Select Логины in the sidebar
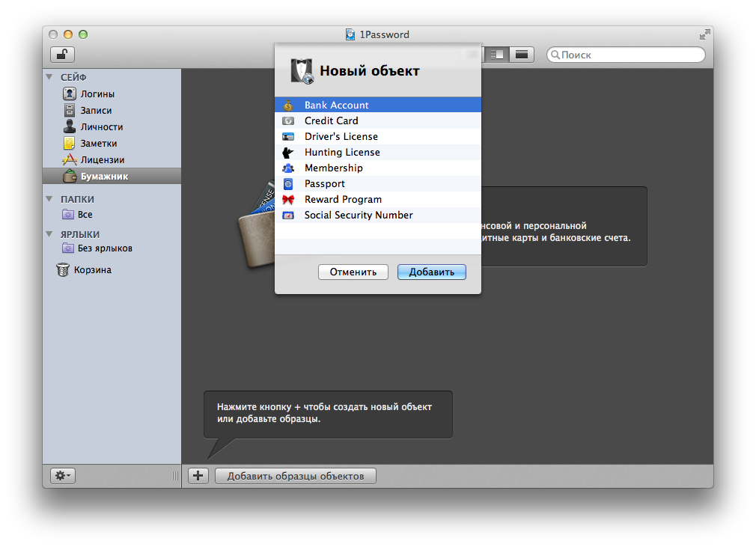 (x=97, y=94)
